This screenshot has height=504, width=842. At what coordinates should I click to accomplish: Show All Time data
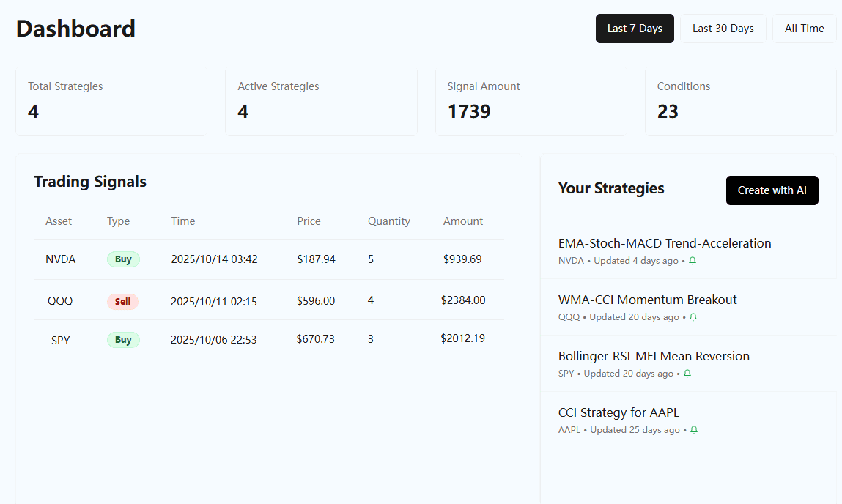tap(804, 29)
